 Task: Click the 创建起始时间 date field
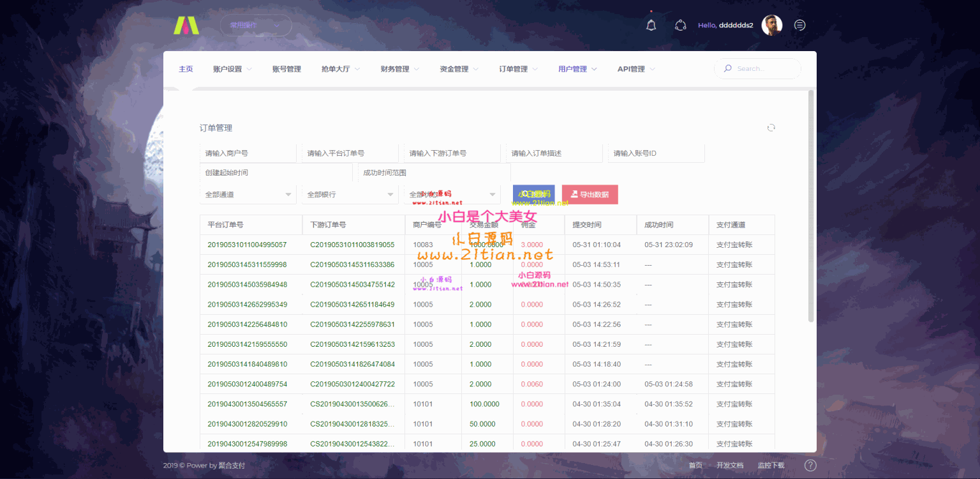tap(276, 172)
